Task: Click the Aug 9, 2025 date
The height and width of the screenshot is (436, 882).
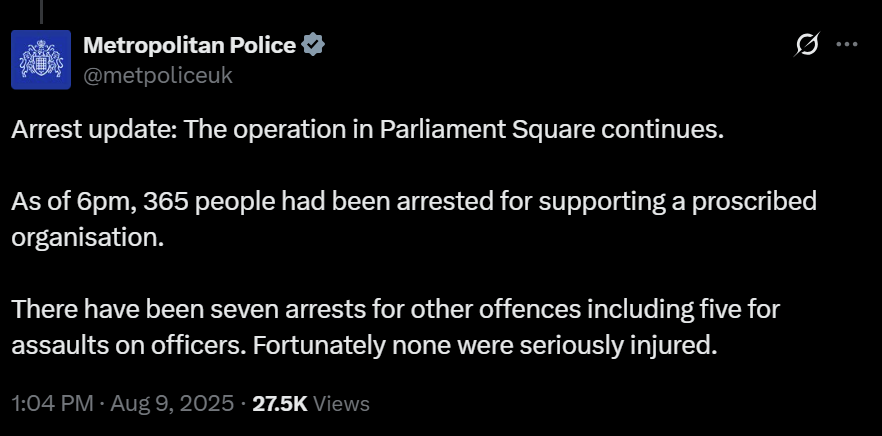Action: click(x=172, y=403)
